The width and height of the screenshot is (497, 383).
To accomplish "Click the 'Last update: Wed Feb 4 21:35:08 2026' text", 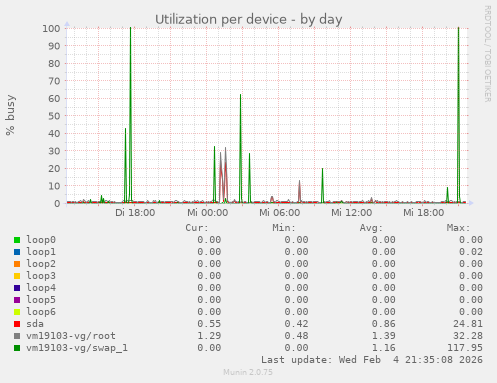I will pyautogui.click(x=372, y=360).
